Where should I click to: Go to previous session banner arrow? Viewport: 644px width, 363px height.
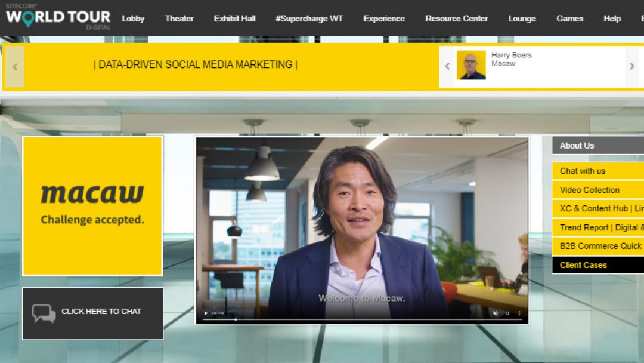15,67
